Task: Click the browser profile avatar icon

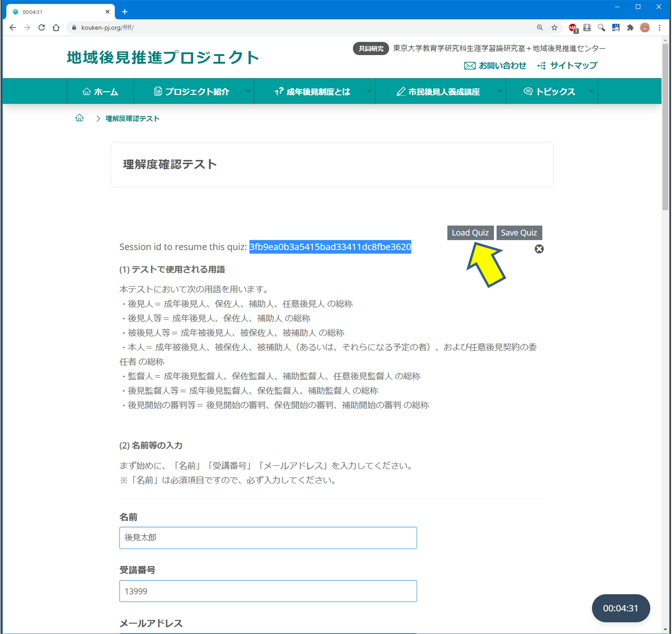Action: pos(644,28)
